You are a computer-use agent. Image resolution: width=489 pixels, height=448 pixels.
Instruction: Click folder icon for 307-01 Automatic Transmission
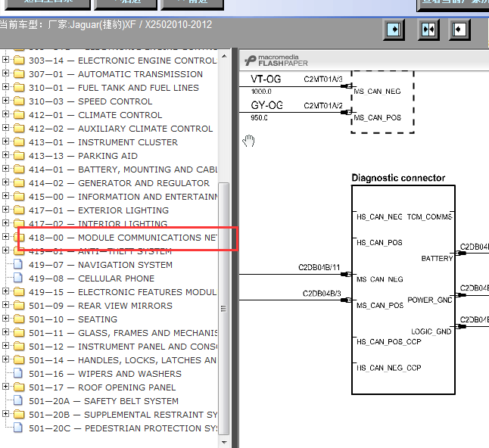coord(19,73)
